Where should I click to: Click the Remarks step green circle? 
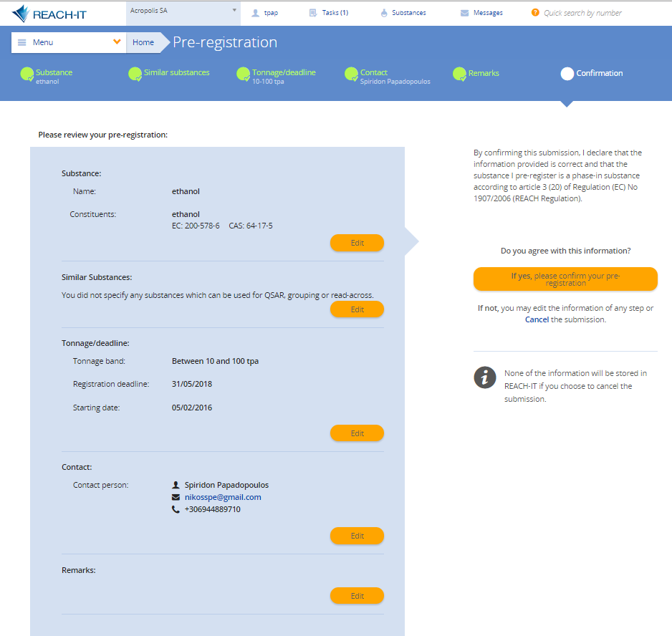pos(459,74)
